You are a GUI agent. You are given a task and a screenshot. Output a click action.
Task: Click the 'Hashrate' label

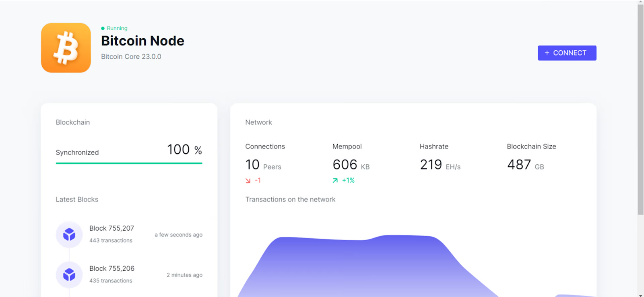coord(434,146)
